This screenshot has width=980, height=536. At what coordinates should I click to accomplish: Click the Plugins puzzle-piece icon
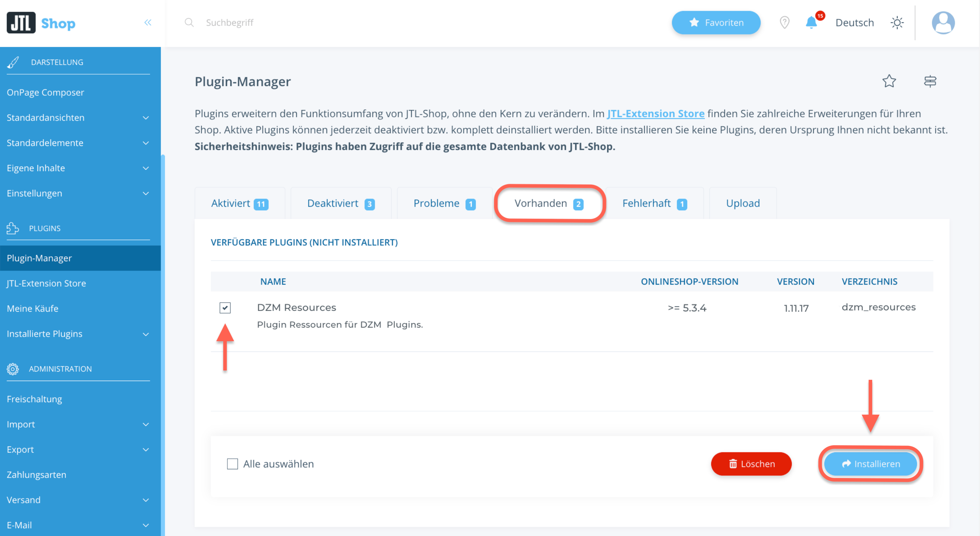point(13,228)
